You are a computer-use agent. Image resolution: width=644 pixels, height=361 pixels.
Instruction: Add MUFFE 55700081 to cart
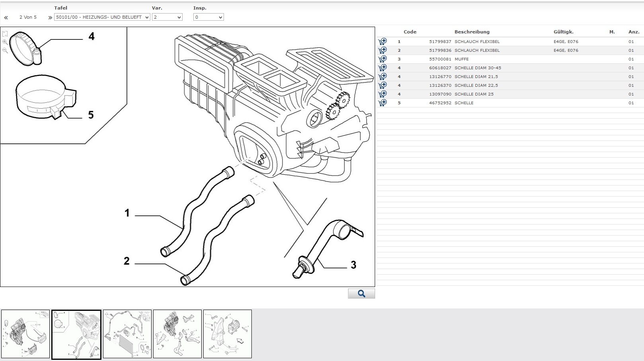point(382,59)
